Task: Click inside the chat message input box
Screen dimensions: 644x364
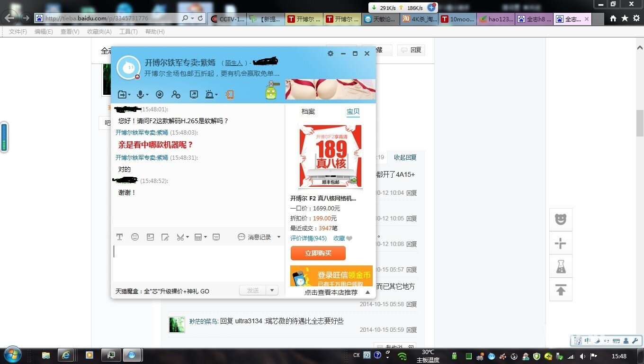Action: pos(198,264)
